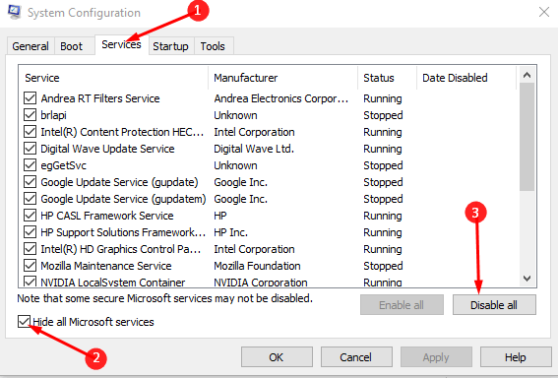Click the System Configuration title bar icon

point(14,12)
